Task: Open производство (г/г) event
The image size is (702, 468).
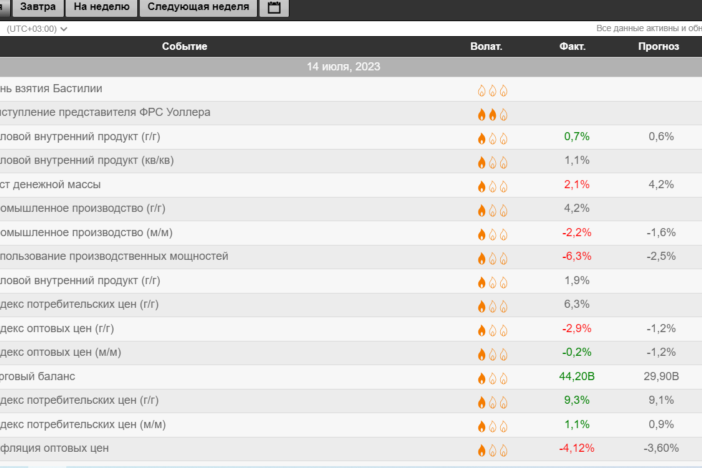Action: 83,208
